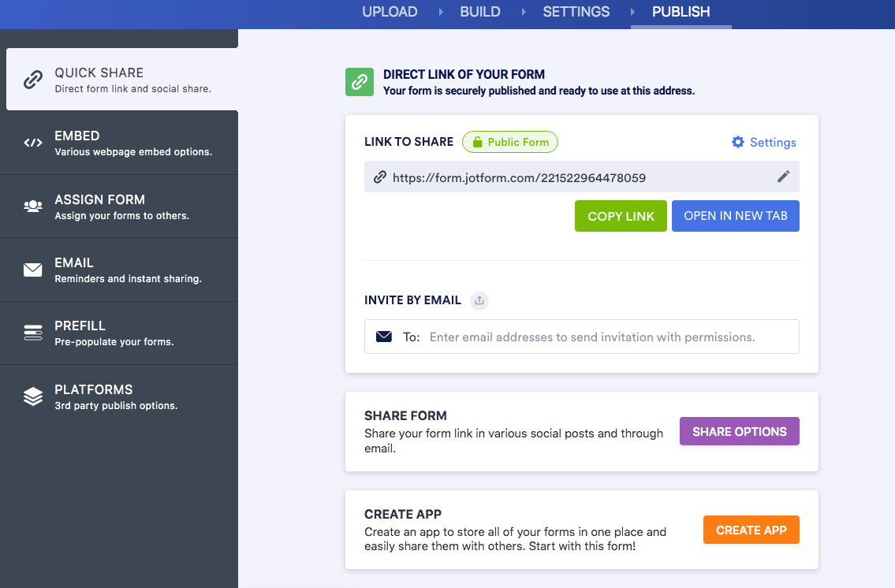The height and width of the screenshot is (588, 895).
Task: Click the gear icon beside Settings
Action: point(738,142)
